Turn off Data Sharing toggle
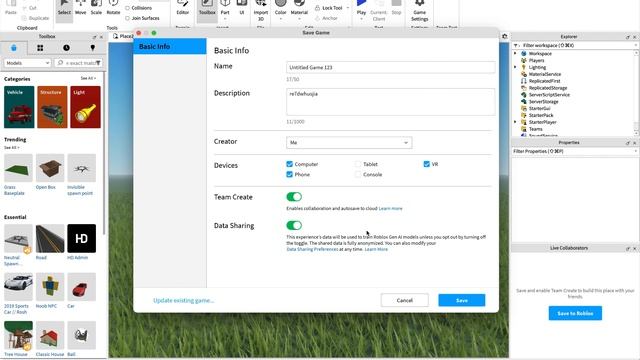This screenshot has height=360, width=640. click(294, 225)
